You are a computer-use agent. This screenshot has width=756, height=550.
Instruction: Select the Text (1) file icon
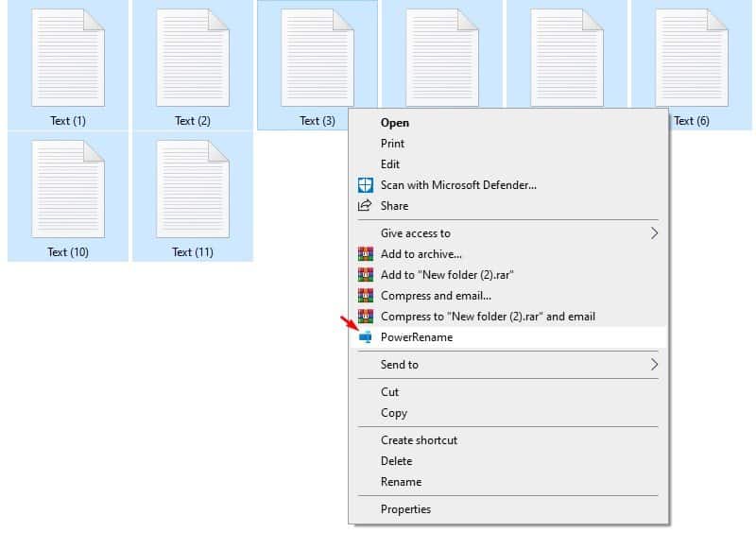pos(68,58)
